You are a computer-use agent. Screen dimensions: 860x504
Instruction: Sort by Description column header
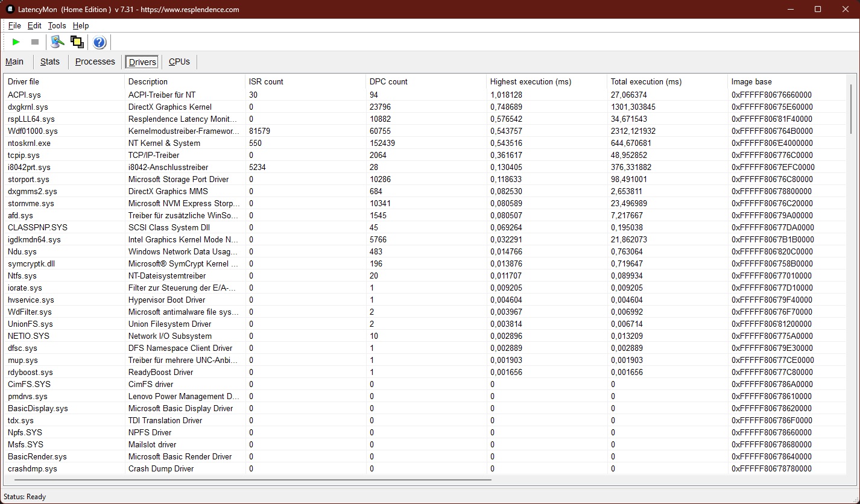tap(185, 81)
